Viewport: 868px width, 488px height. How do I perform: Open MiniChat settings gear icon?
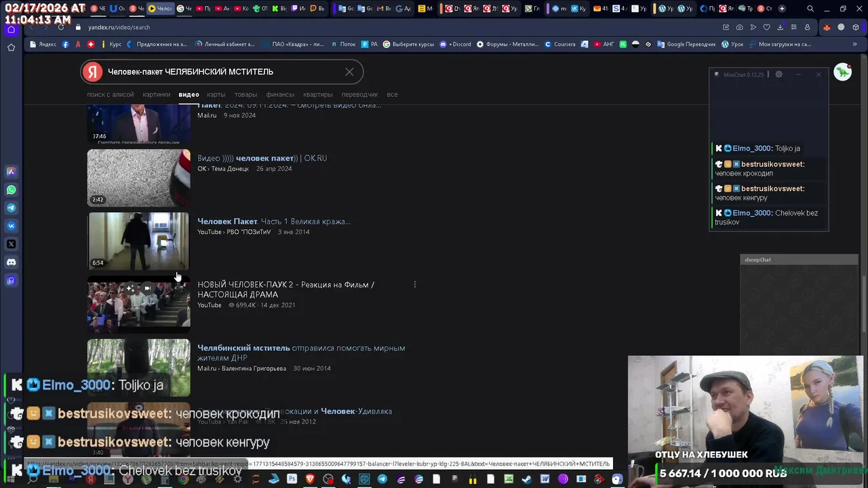pos(778,75)
